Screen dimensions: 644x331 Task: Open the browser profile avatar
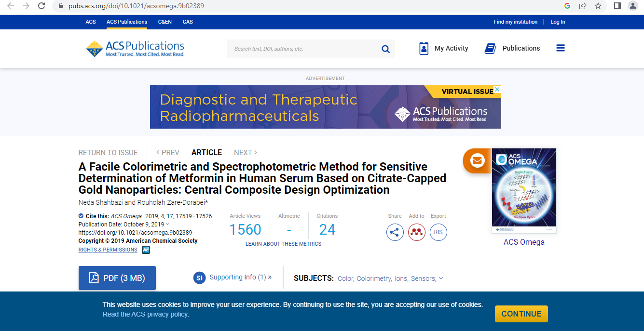pyautogui.click(x=633, y=6)
